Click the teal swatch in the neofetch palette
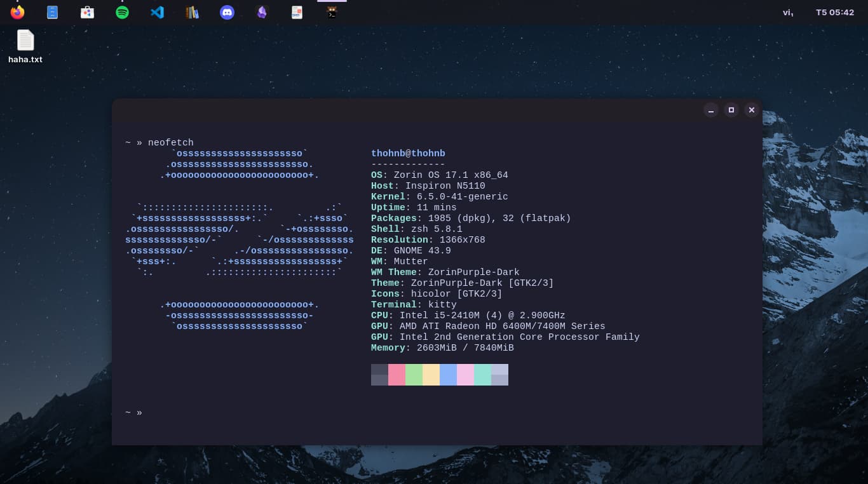 pos(483,375)
